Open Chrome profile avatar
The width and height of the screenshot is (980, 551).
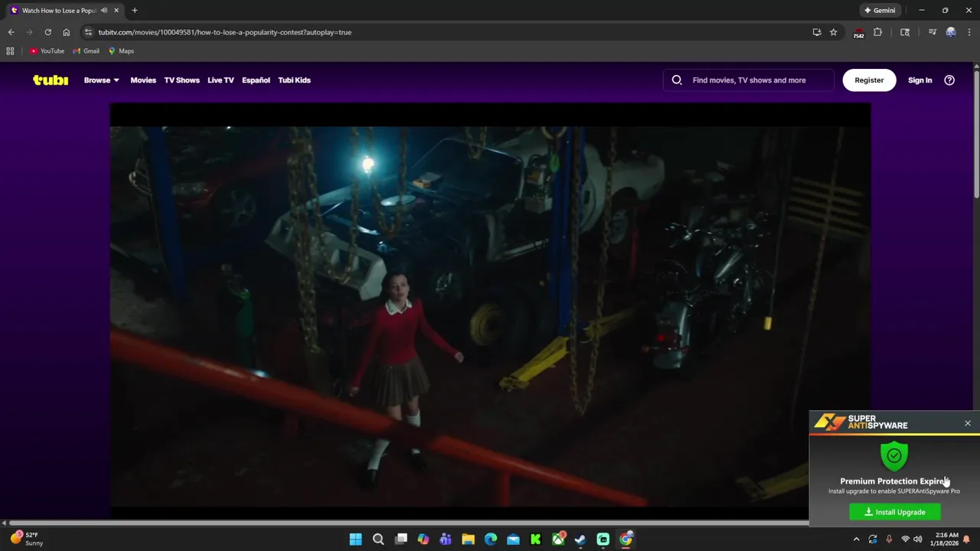click(x=951, y=32)
